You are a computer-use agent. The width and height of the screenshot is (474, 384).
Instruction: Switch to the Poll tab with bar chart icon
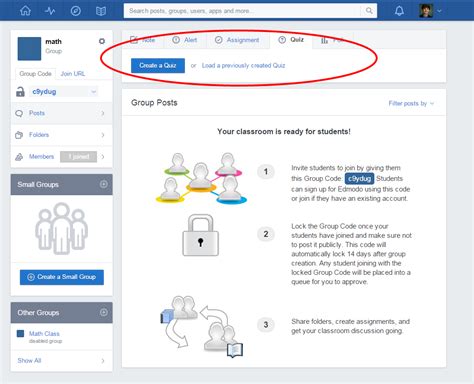point(332,40)
